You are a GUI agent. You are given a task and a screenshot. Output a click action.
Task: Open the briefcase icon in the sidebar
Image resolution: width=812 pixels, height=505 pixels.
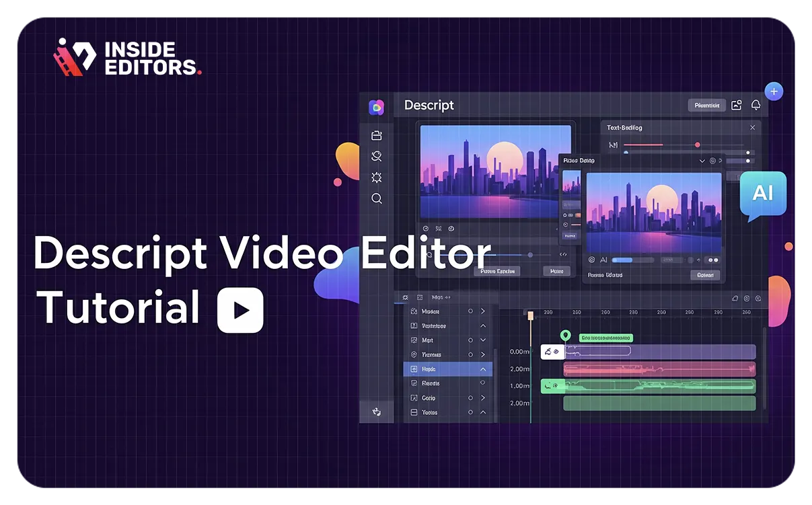point(377,136)
